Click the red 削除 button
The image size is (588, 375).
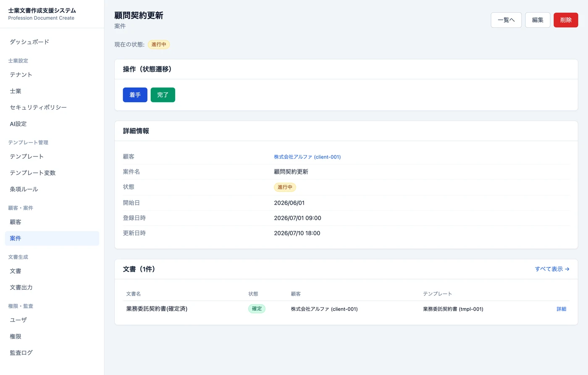pyautogui.click(x=566, y=20)
